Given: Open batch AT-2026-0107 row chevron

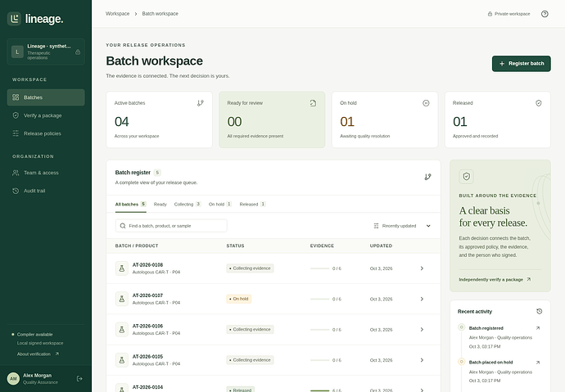Looking at the screenshot, I should click(422, 300).
